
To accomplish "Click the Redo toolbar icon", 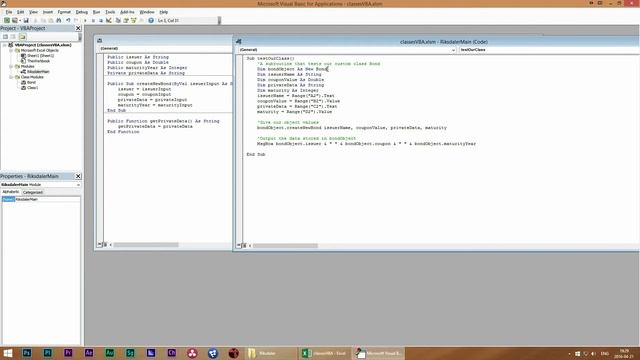I will 76,20.
